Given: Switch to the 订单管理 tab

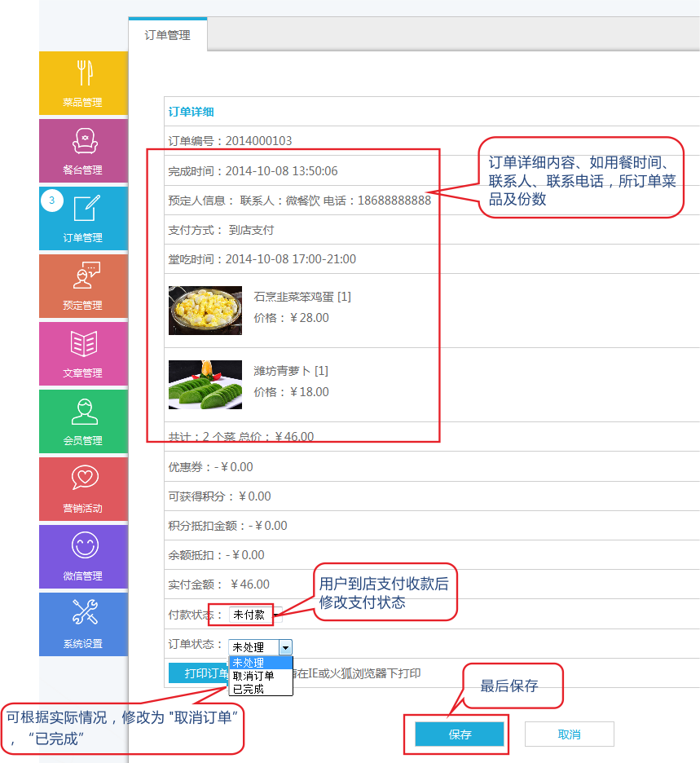Looking at the screenshot, I should pos(168,35).
